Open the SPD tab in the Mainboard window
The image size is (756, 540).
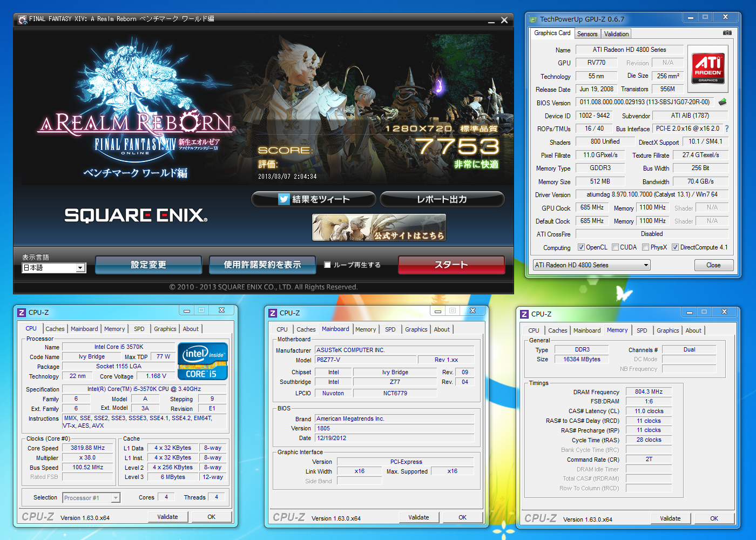[390, 329]
